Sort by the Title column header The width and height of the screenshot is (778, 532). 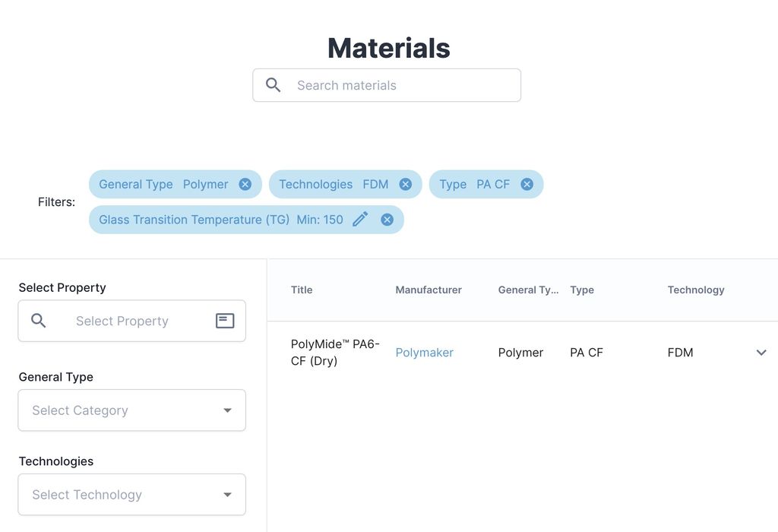[302, 290]
